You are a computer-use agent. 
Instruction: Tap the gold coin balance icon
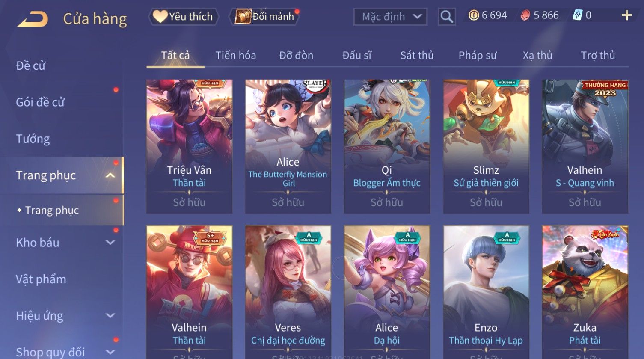pyautogui.click(x=473, y=15)
